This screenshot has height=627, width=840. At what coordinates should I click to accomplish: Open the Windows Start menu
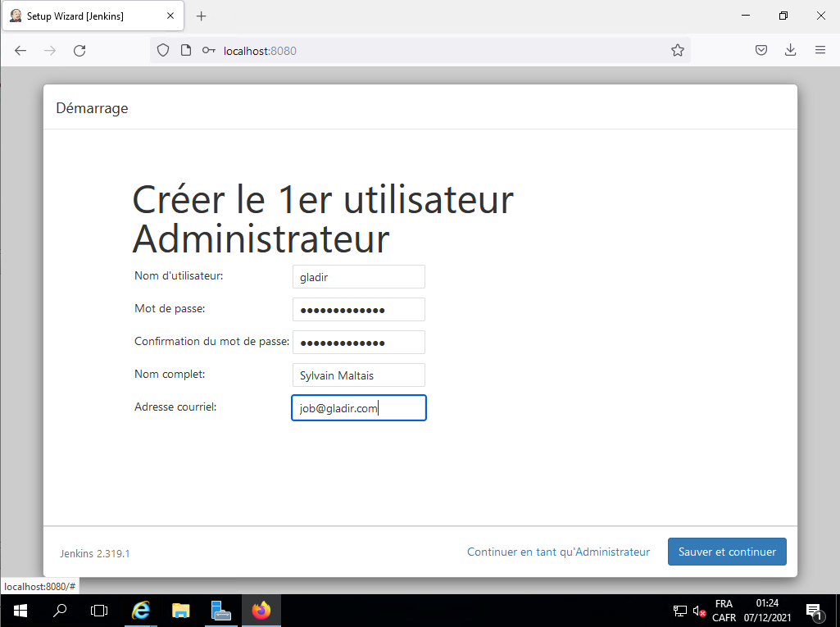[20, 611]
